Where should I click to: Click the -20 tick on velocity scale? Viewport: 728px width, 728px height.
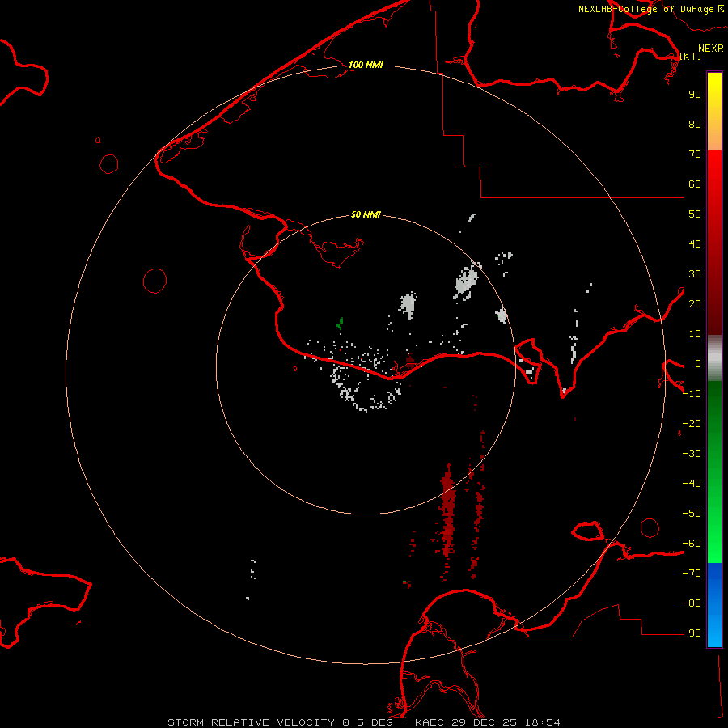coord(692,423)
